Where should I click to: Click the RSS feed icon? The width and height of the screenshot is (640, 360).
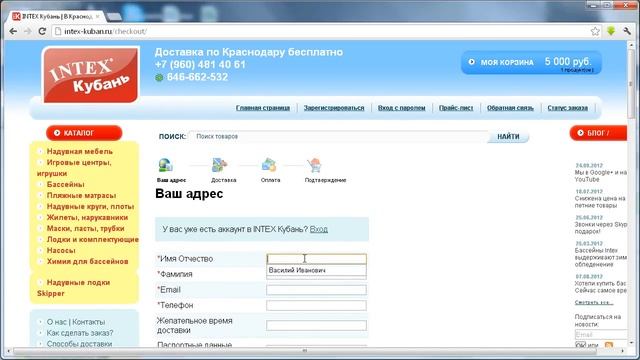click(x=609, y=345)
